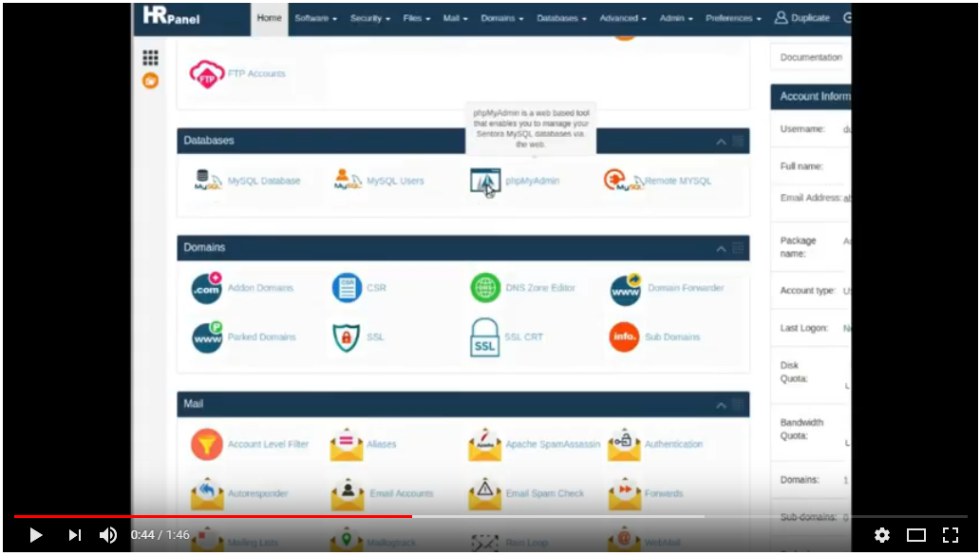Image resolution: width=980 pixels, height=556 pixels.
Task: Open the Domain Forwarder www icon
Action: click(x=626, y=289)
